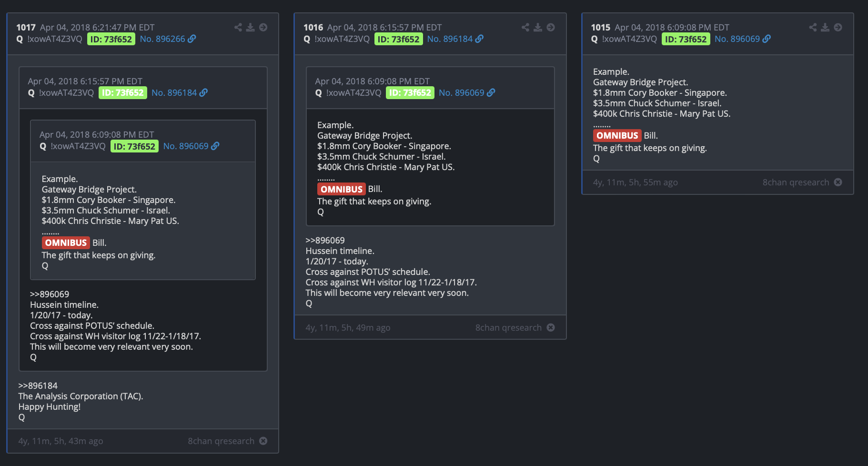Click "The Analysis Corporation (TAC)." line

click(81, 396)
